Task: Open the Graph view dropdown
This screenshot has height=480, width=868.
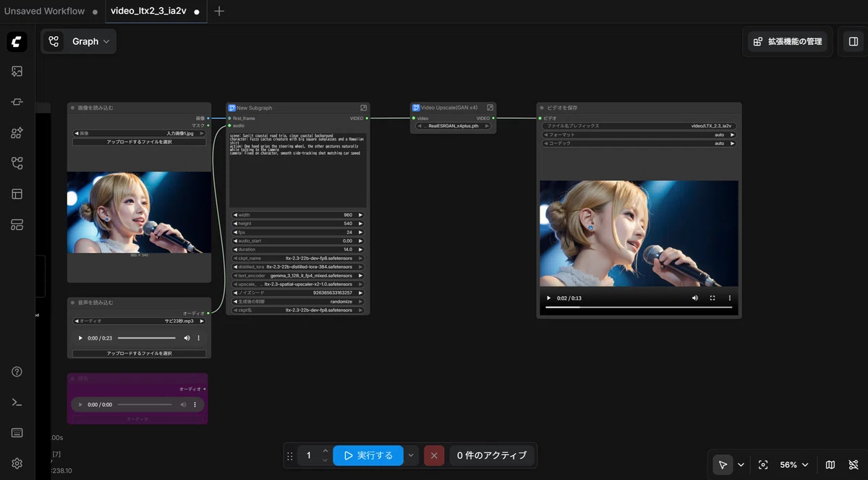Action: pos(79,41)
